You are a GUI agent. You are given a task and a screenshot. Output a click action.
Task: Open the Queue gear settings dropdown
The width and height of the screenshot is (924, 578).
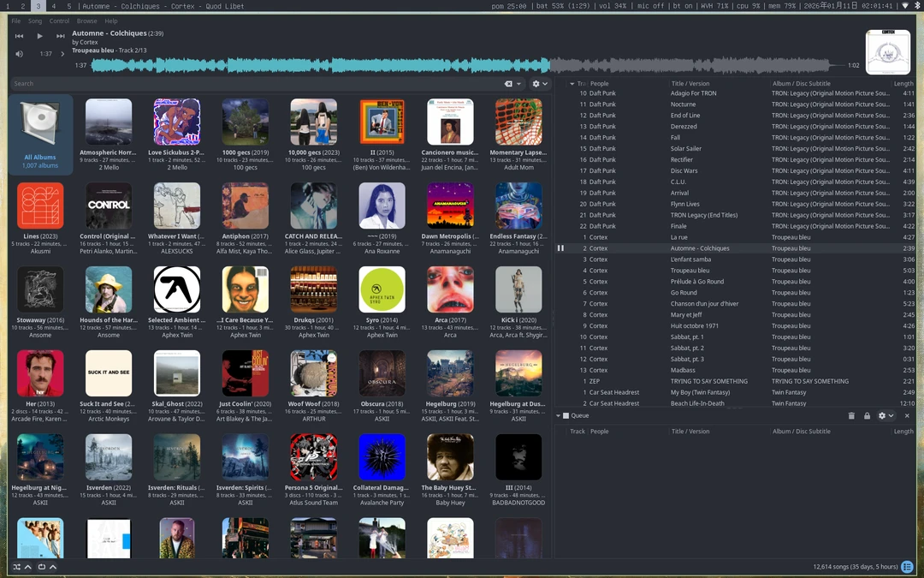point(885,415)
